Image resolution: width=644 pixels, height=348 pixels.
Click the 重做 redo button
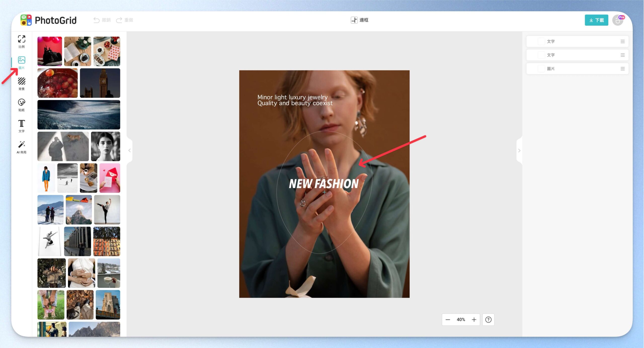point(125,20)
